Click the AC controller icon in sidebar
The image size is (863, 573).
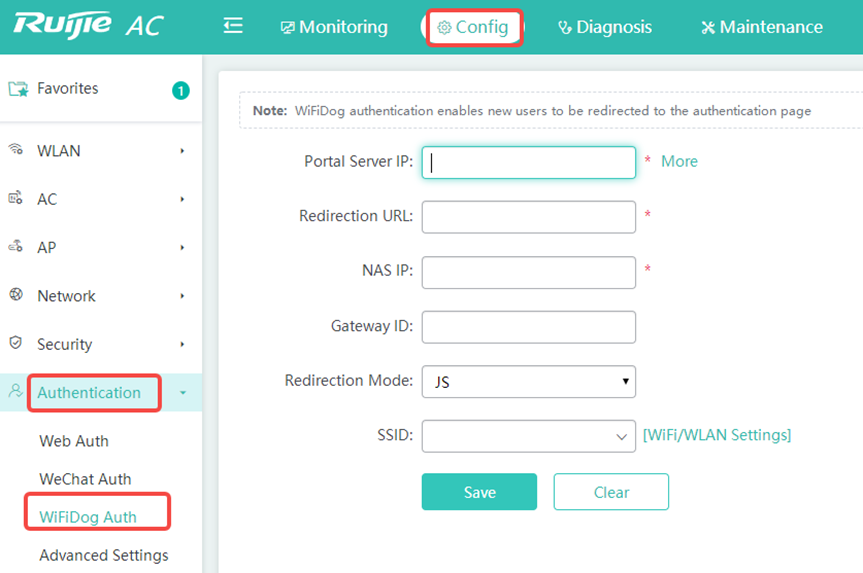pos(16,198)
